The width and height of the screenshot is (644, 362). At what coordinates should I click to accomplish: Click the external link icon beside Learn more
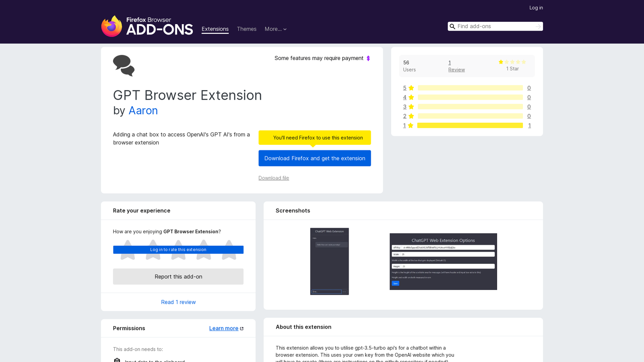tap(242, 329)
